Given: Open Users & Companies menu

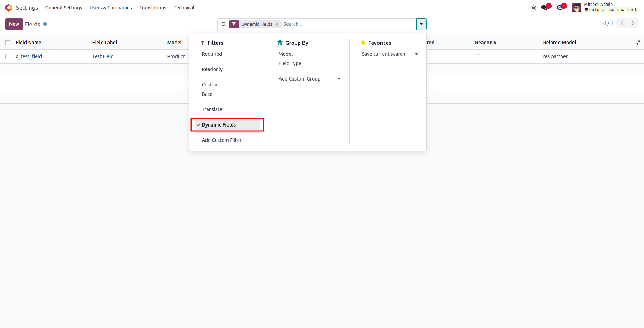Looking at the screenshot, I should coord(111,8).
